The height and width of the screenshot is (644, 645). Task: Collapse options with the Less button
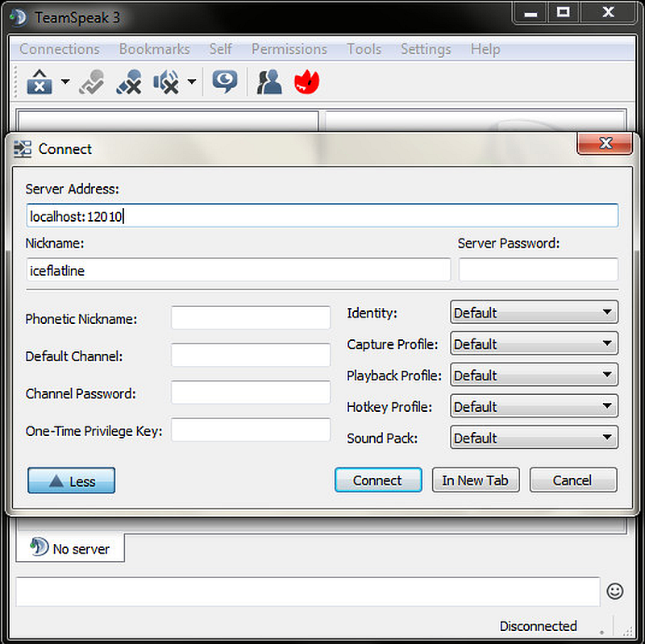(71, 480)
